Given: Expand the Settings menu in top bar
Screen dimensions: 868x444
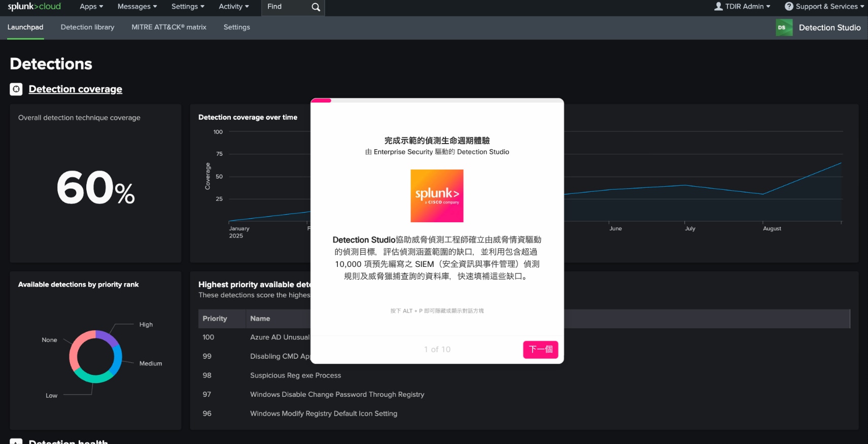Looking at the screenshot, I should coord(188,7).
